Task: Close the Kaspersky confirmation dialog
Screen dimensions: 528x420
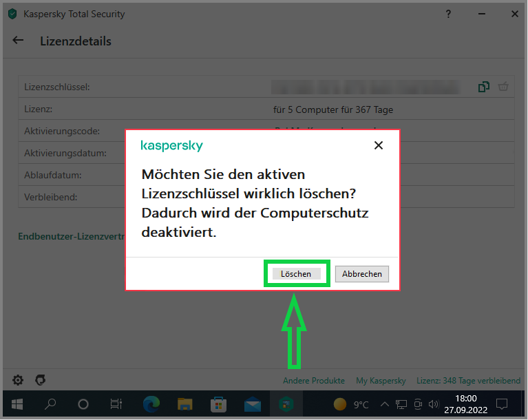Action: coord(379,145)
